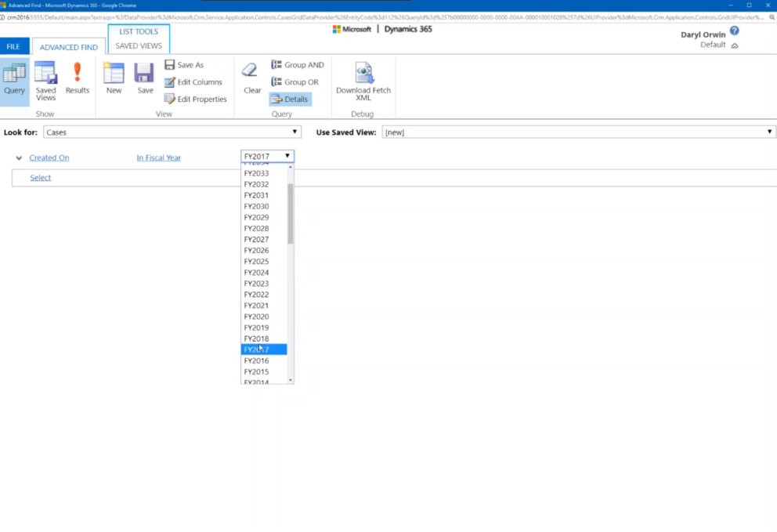This screenshot has width=777, height=532.
Task: Pick FY2019 from the list
Action: (264, 328)
